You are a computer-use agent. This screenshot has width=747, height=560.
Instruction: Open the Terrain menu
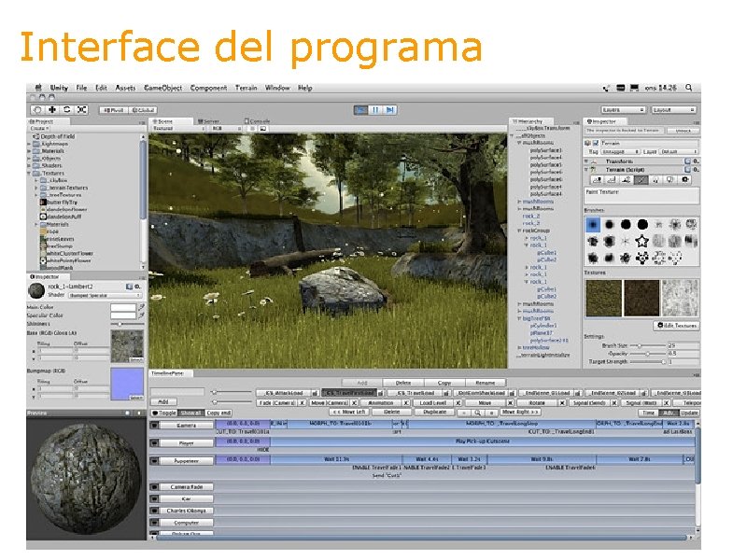[x=246, y=88]
